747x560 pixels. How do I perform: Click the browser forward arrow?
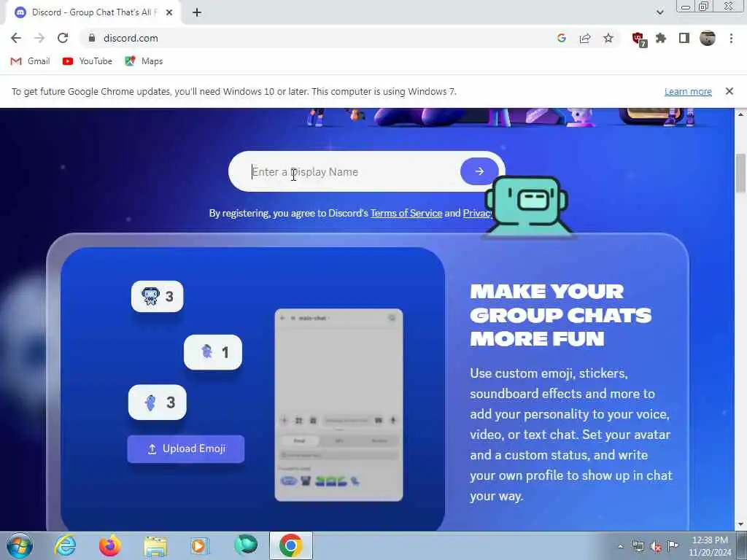[39, 38]
